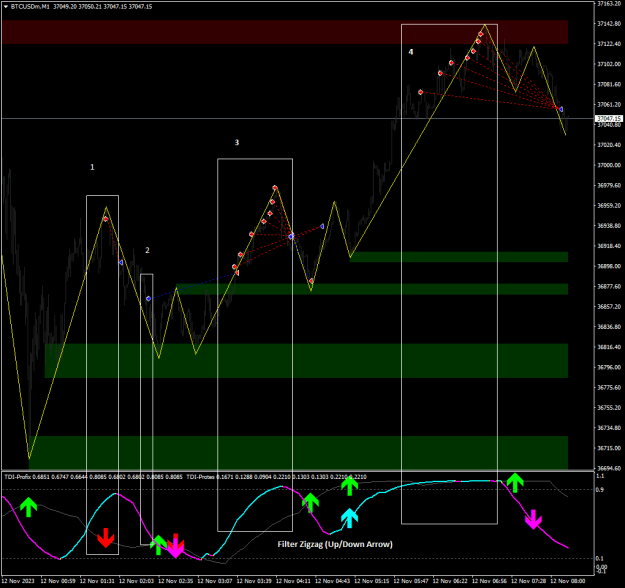Click the current price label 37047.15
The width and height of the screenshot is (625, 588).
coord(609,118)
